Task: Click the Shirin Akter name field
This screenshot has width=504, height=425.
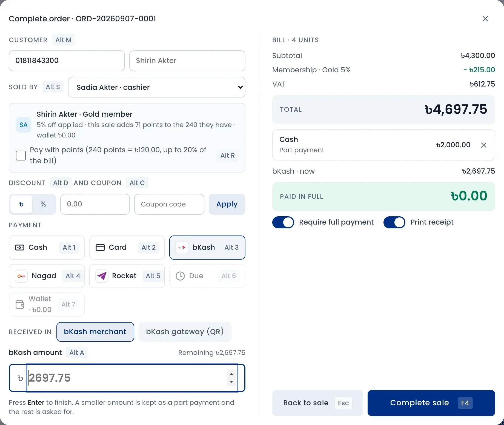Action: coord(187,61)
